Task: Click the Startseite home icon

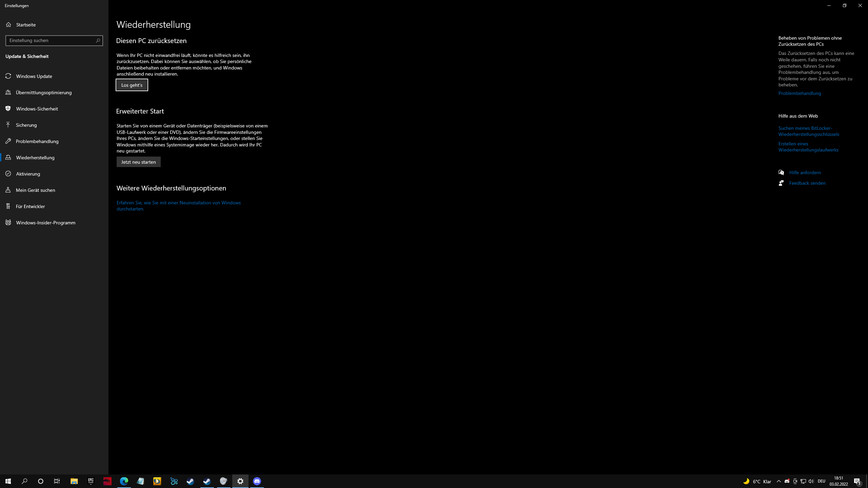Action: (x=8, y=25)
